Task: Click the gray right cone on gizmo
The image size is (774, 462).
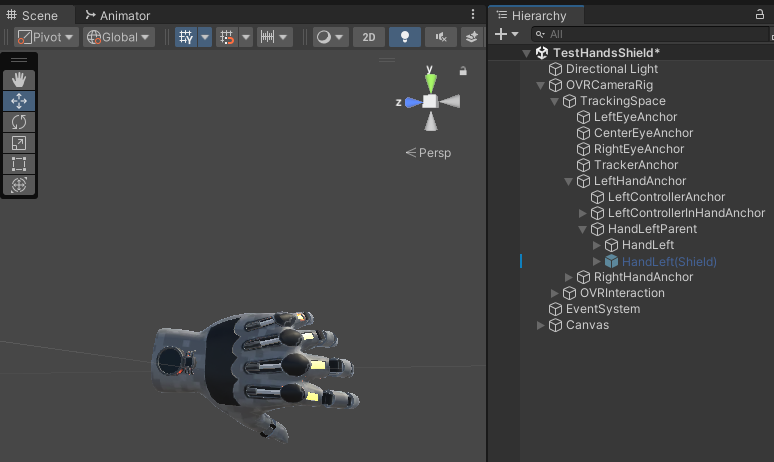Action: tap(450, 101)
